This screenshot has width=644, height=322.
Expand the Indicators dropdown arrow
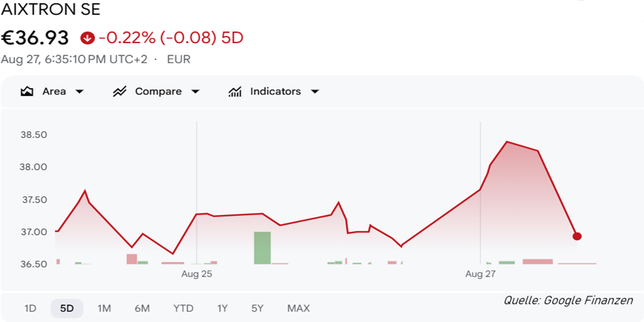click(315, 91)
